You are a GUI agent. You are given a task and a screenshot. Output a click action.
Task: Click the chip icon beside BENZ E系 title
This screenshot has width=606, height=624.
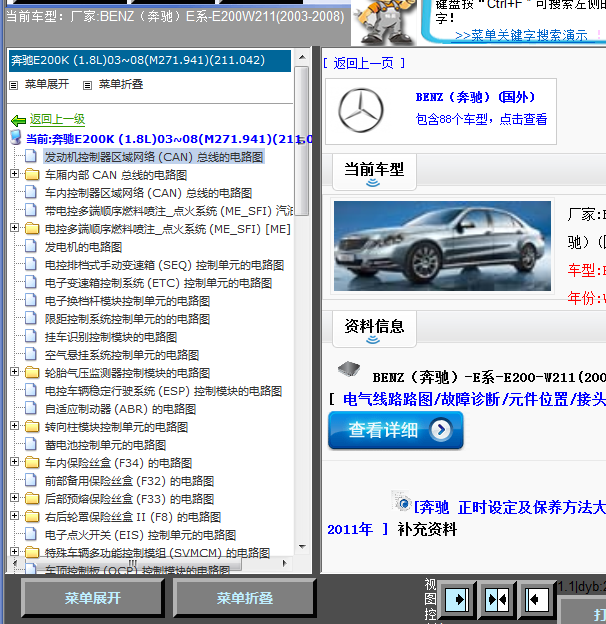pyautogui.click(x=349, y=369)
